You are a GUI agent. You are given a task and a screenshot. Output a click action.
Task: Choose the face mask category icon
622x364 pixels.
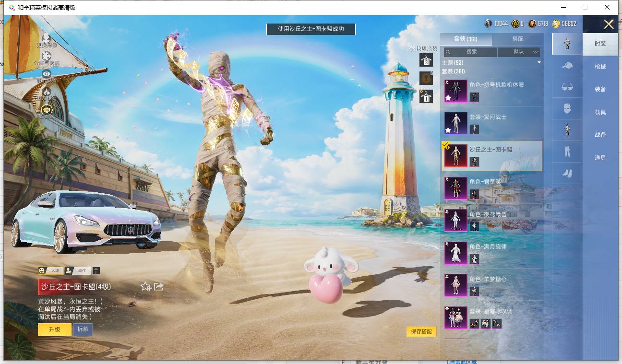[x=567, y=108]
